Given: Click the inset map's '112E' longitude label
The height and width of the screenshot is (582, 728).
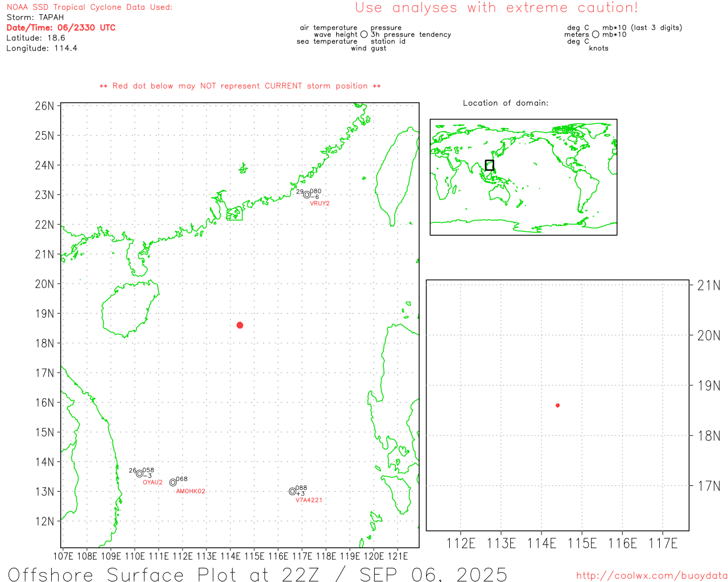Looking at the screenshot, I should point(461,543).
